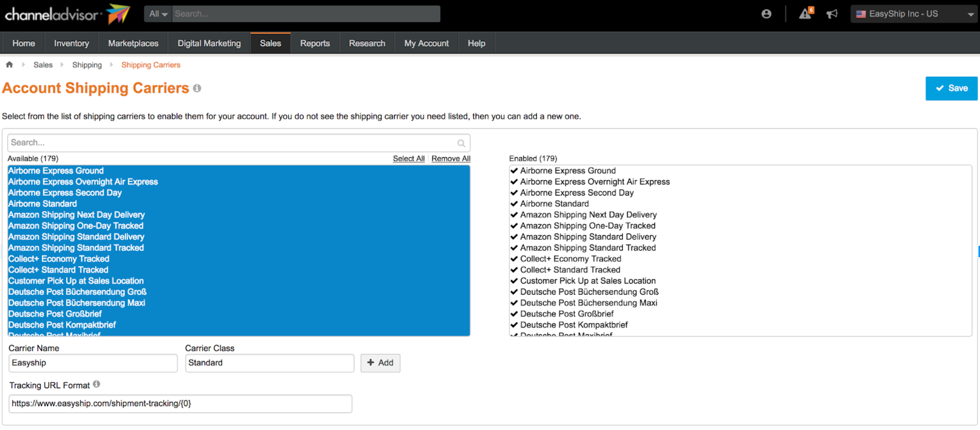
Task: Open the Help menu
Action: pos(477,43)
